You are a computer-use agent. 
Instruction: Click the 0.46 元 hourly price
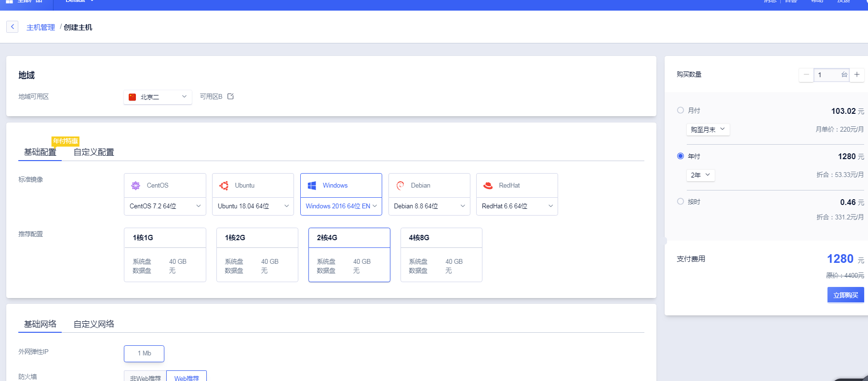coord(852,202)
